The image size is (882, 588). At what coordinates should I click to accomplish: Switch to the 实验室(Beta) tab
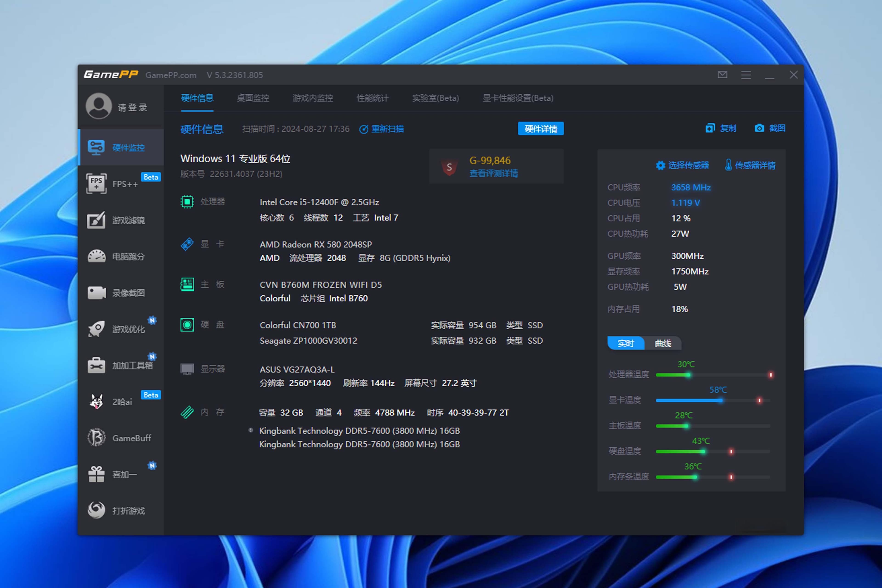[x=435, y=98]
